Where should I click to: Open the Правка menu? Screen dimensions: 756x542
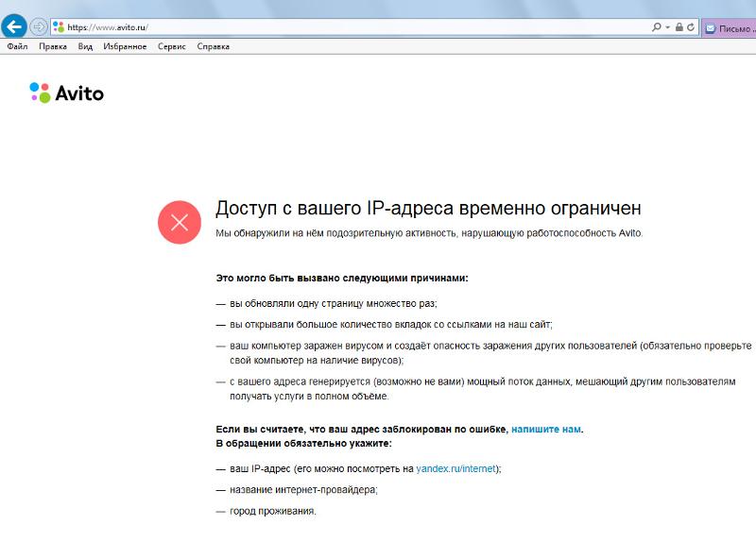tap(53, 46)
